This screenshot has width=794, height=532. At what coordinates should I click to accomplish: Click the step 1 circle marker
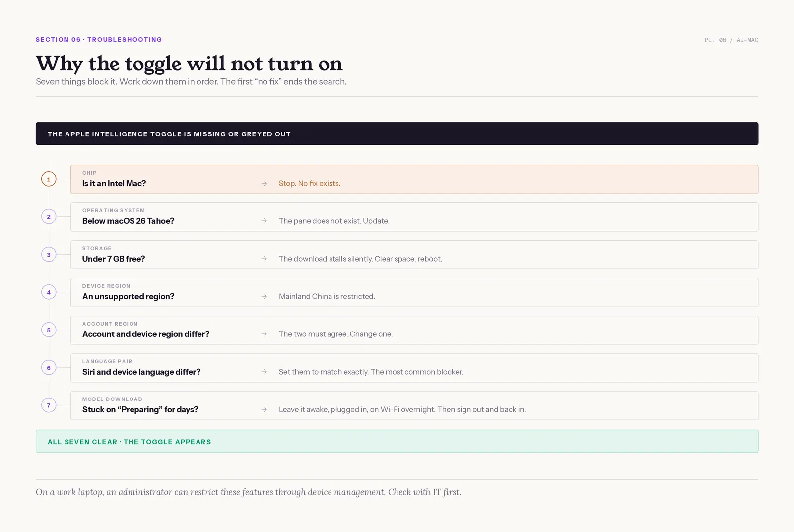pyautogui.click(x=49, y=179)
